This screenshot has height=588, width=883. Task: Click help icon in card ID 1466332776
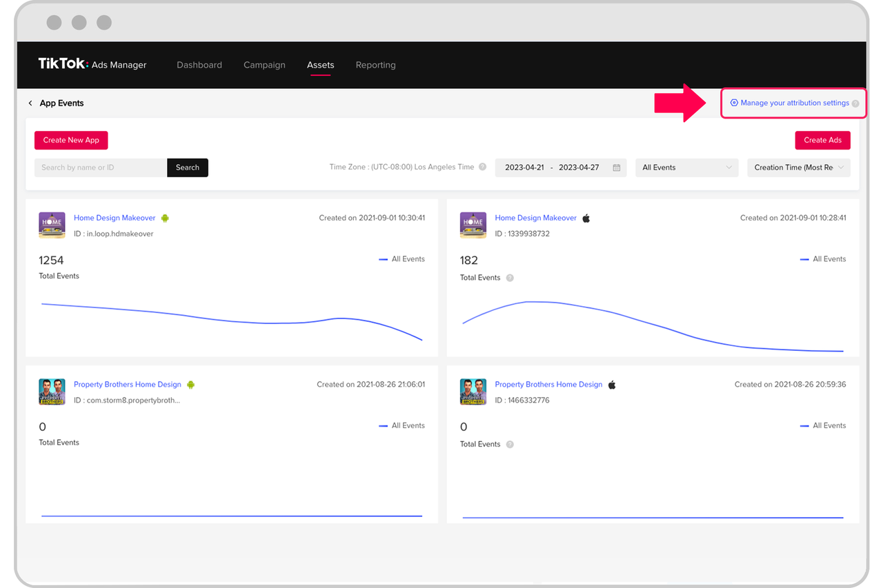coord(510,445)
